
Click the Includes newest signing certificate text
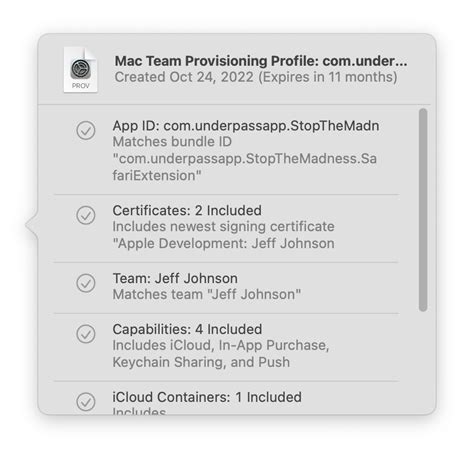click(223, 226)
